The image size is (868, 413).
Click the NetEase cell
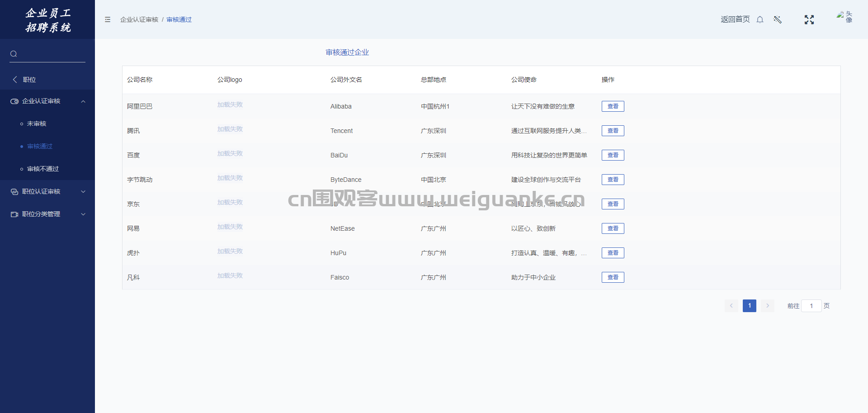343,228
